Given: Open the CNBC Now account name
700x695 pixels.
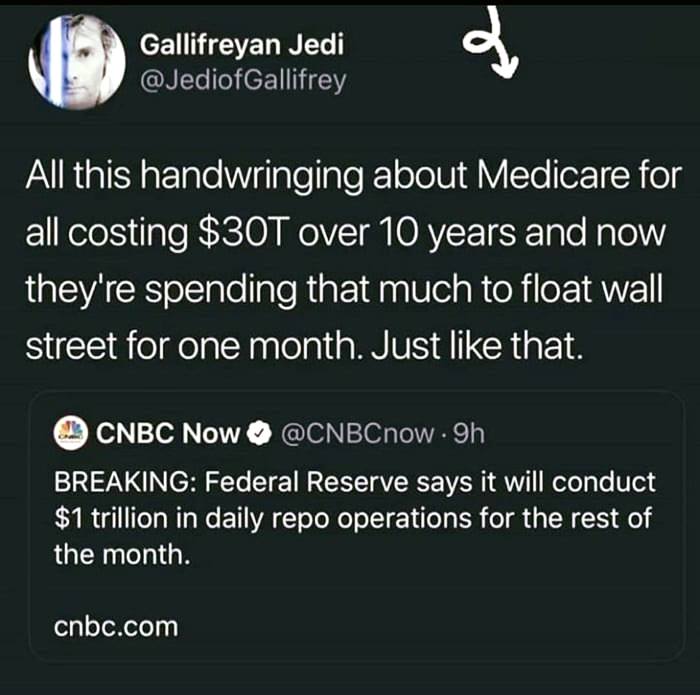Looking at the screenshot, I should pyautogui.click(x=168, y=433).
